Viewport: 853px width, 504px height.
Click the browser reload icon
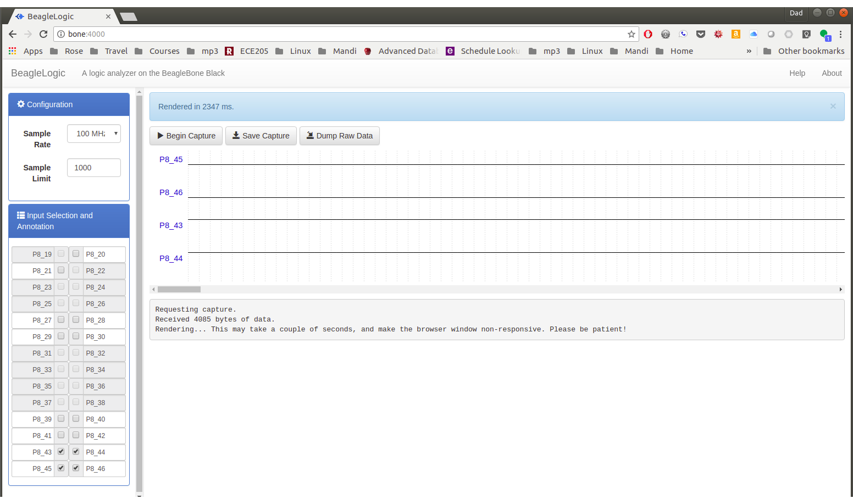point(43,34)
